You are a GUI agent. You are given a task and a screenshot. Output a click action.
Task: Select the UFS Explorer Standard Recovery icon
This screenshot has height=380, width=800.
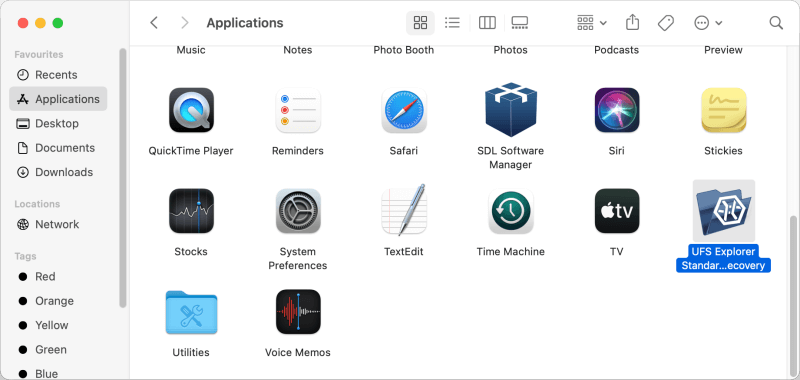723,211
